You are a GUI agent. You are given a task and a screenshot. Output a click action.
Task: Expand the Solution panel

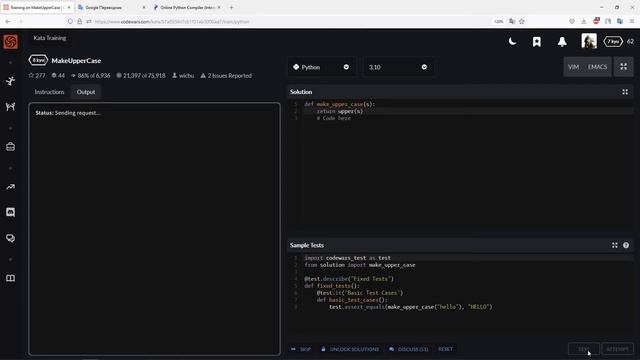tap(625, 92)
